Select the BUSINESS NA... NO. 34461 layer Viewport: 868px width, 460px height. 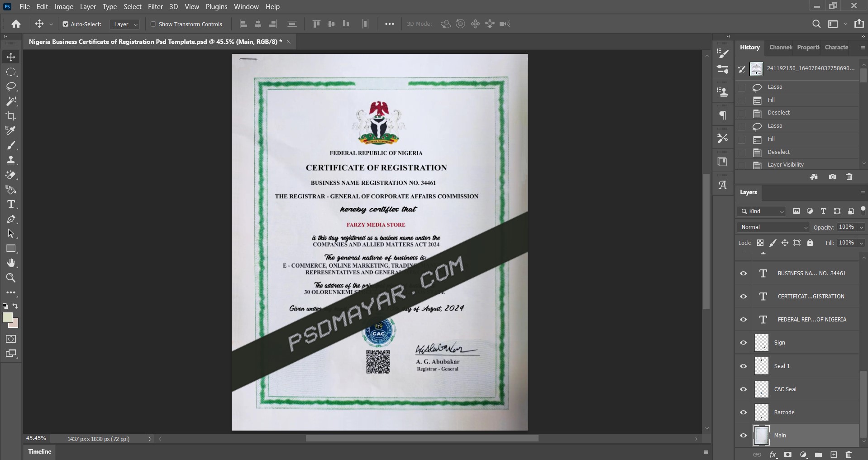pyautogui.click(x=806, y=273)
